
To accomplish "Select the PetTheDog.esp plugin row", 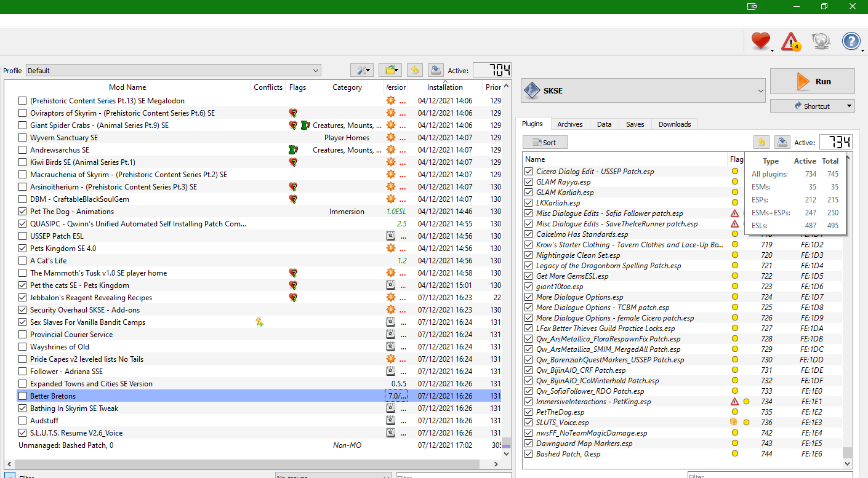I will pos(683,412).
